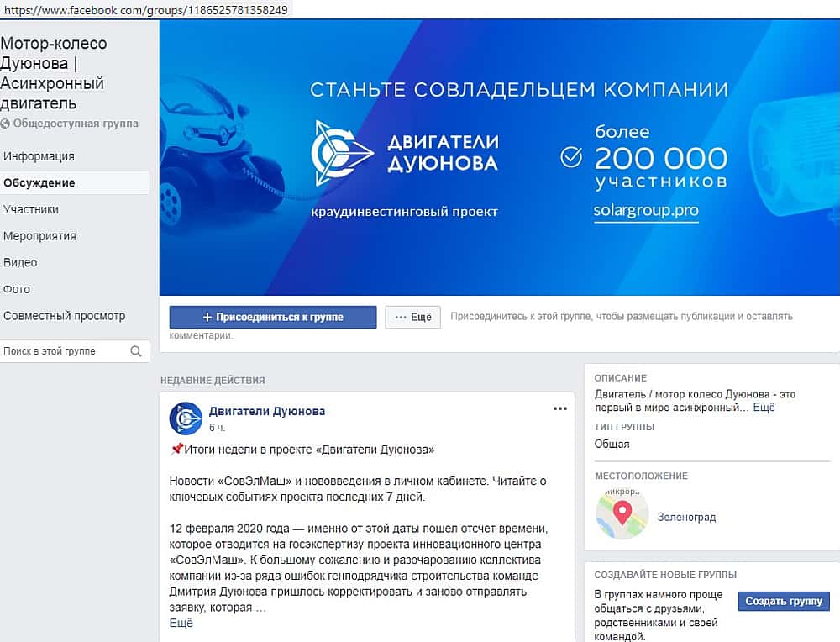
Task: Click the cover banner image
Action: 499,157
